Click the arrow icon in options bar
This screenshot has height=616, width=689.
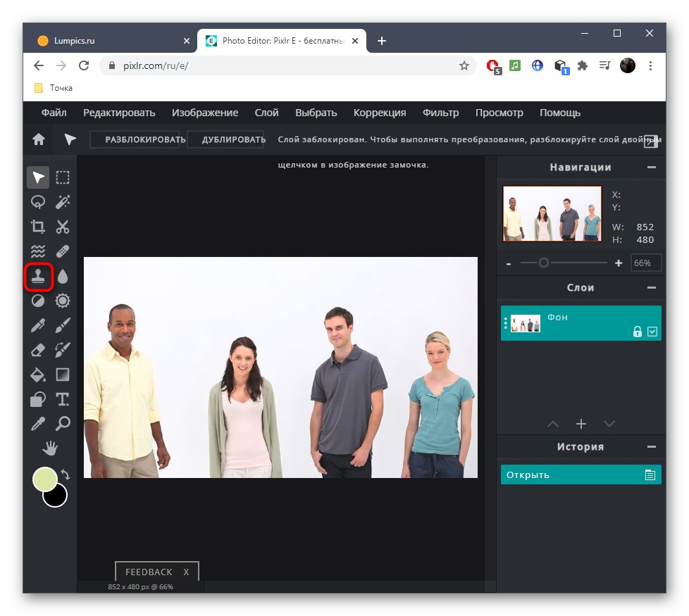70,139
